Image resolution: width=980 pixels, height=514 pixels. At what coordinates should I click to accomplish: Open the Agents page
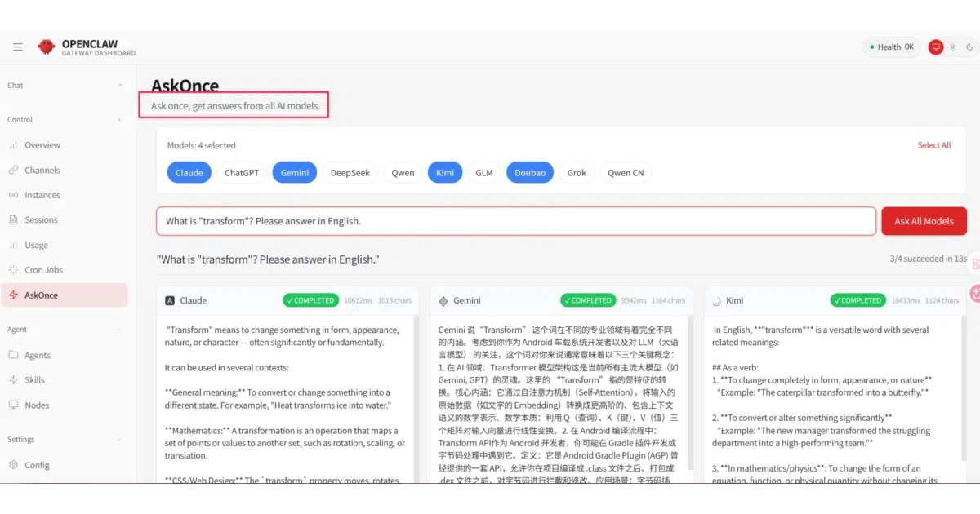[65, 355]
